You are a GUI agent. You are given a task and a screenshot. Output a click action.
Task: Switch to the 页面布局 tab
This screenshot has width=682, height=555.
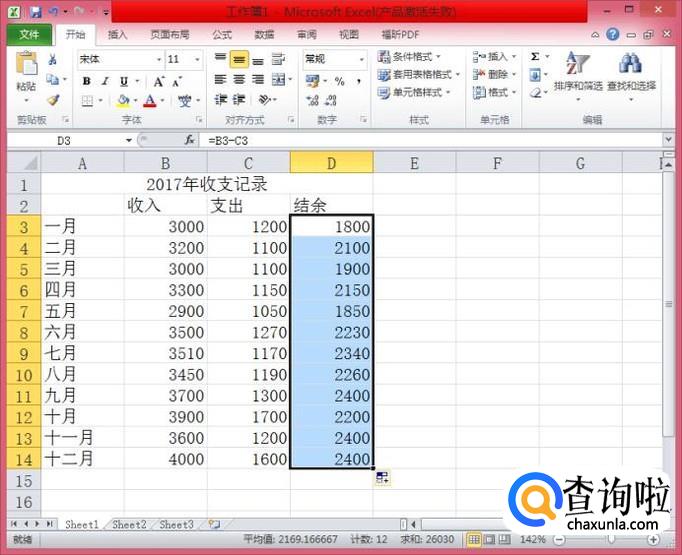170,34
